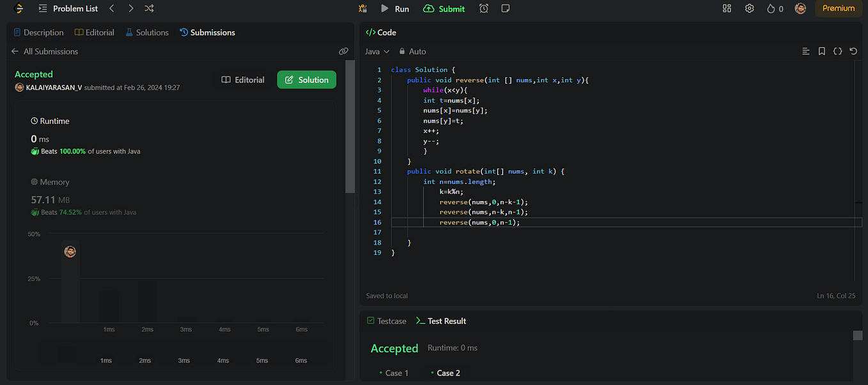The width and height of the screenshot is (868, 385).
Task: Switch to the Description tab
Action: pos(38,32)
